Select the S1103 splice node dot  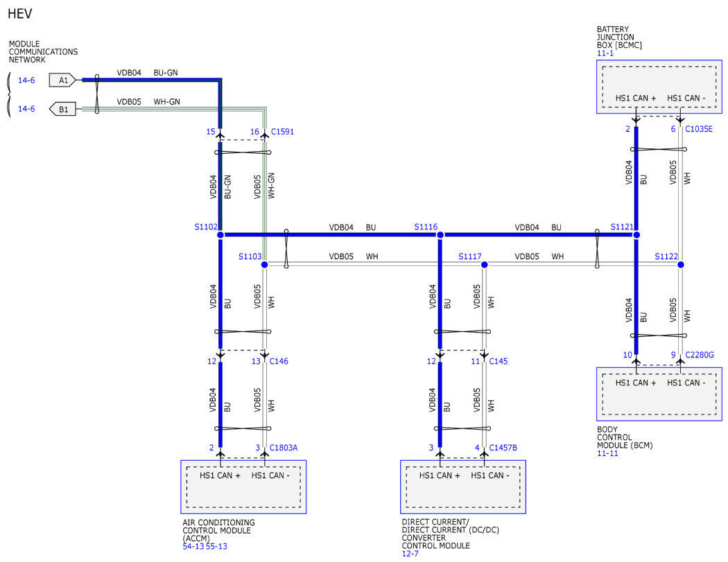[x=264, y=265]
